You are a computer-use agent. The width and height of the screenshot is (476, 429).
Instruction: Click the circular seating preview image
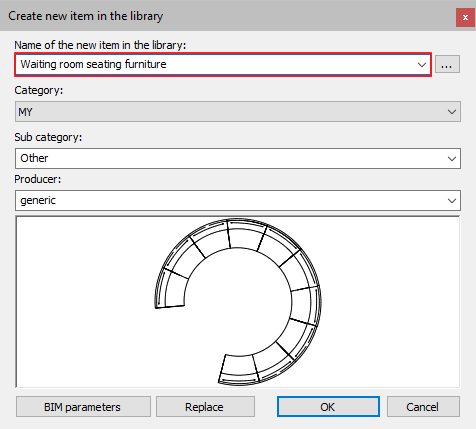coord(238,302)
